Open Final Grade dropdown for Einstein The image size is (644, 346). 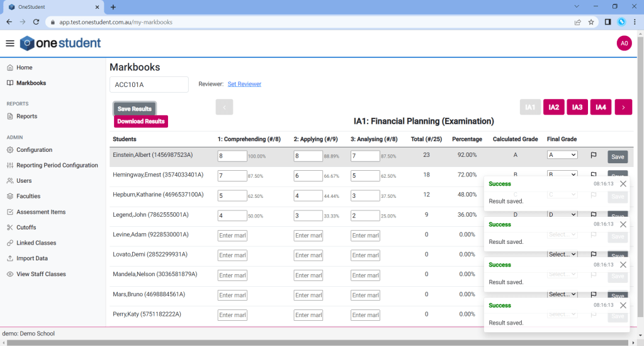click(562, 155)
